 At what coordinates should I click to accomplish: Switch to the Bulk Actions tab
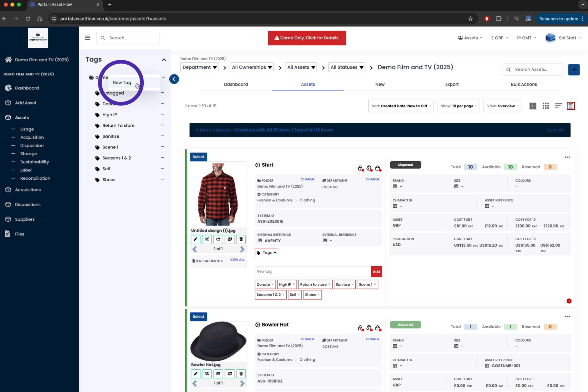coord(524,85)
